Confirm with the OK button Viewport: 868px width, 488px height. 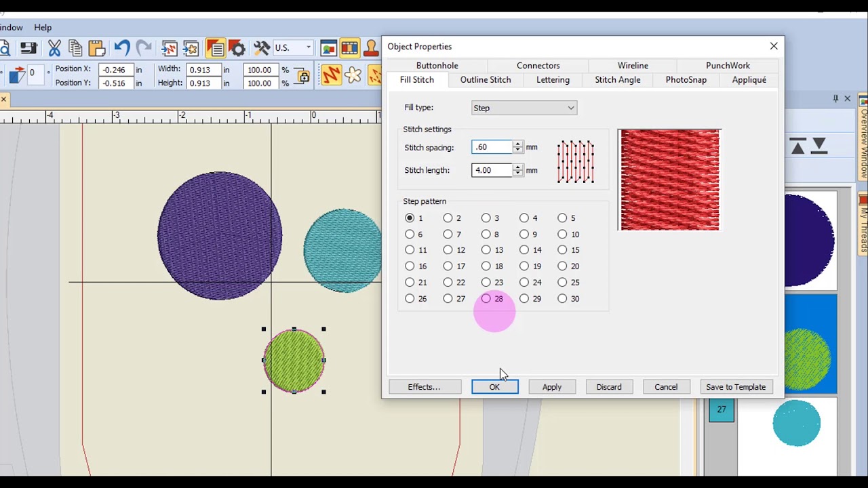(494, 387)
